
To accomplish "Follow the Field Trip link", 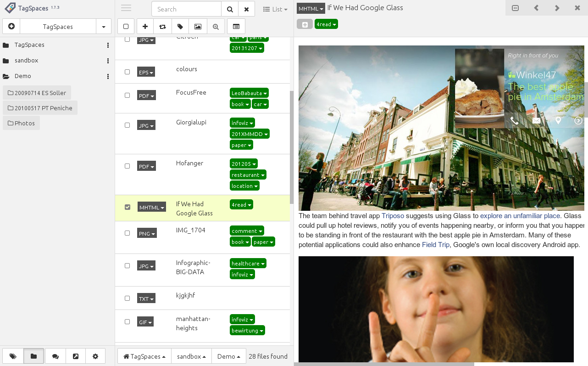I will [x=436, y=245].
